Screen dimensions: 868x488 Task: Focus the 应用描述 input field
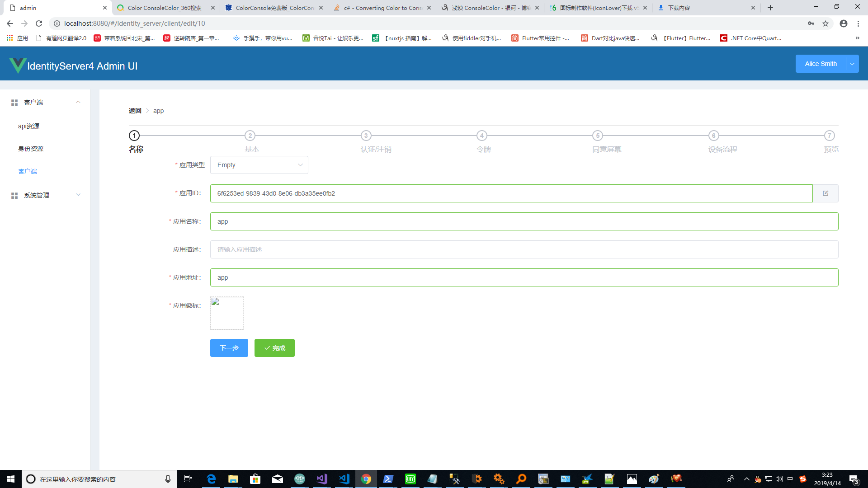(524, 249)
